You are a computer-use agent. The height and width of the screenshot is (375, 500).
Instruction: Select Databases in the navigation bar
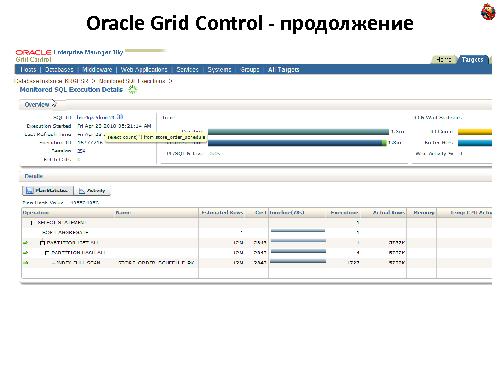[x=59, y=69]
